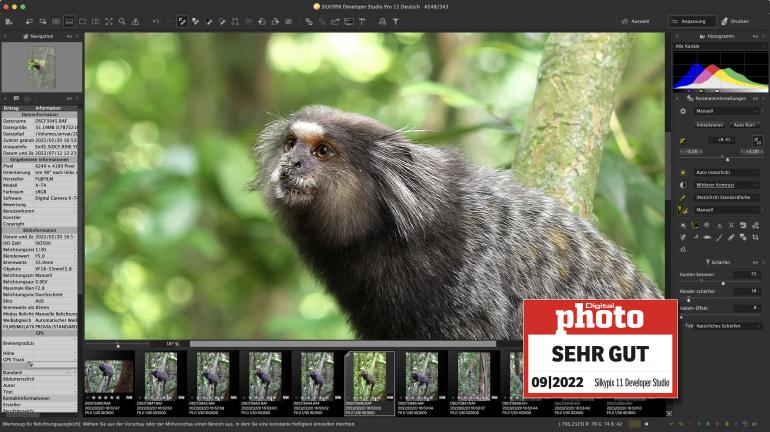Viewport: 770px width, 432px height.
Task: Open the Standard dropdown in left panel
Action: coord(39,373)
